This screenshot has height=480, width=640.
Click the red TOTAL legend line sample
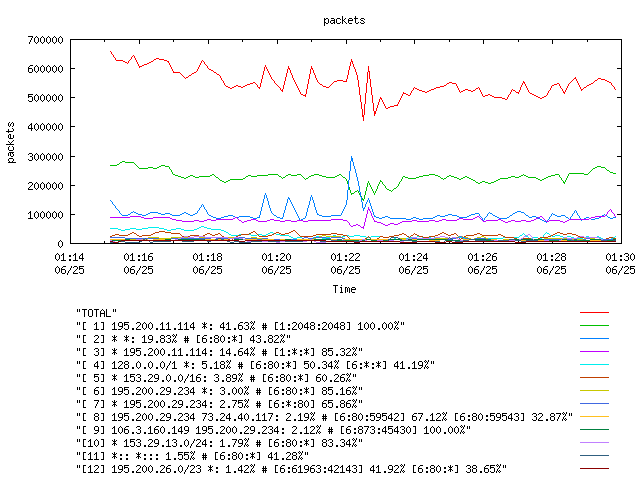coord(594,313)
